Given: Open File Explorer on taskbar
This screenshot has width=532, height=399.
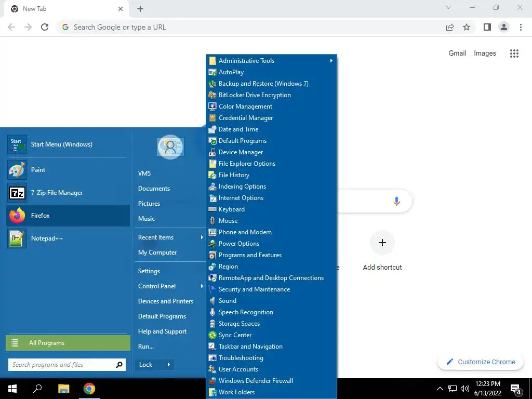Looking at the screenshot, I should pyautogui.click(x=63, y=389).
